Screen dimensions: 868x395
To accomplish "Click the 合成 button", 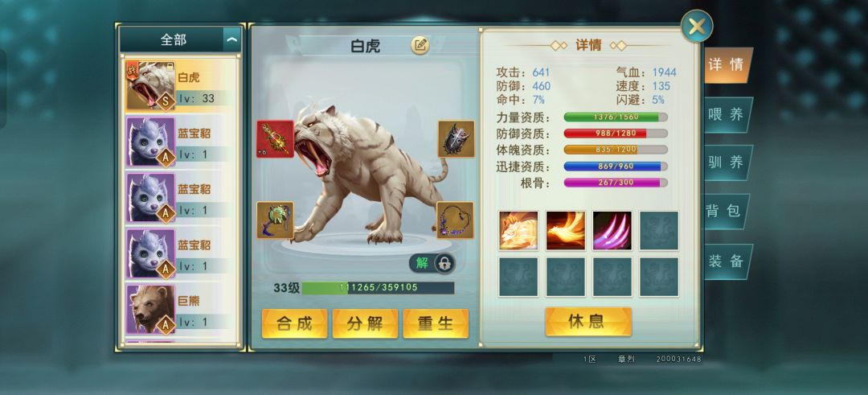I will 294,323.
